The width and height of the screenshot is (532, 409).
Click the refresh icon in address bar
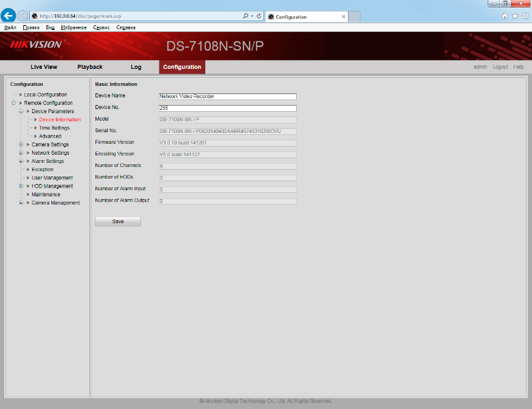[259, 16]
